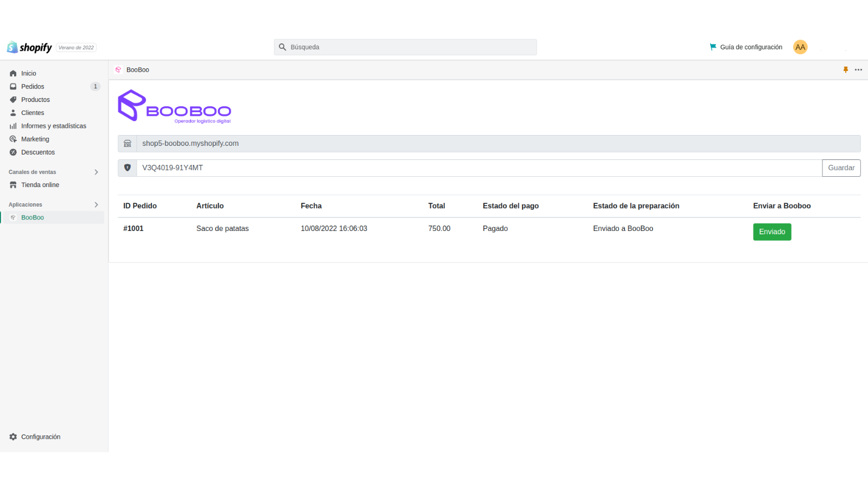Click the Enviar a Booboo header
Screen dimensions: 868x488
[782, 206]
